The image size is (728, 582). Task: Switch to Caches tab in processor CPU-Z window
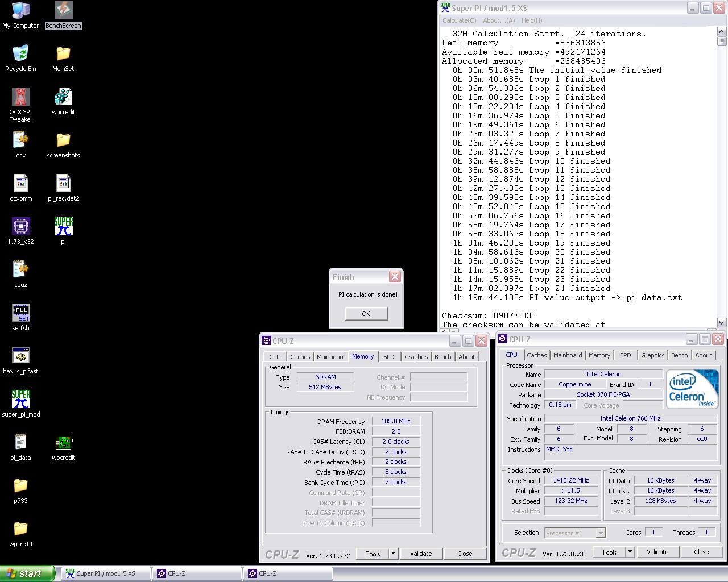coord(537,355)
